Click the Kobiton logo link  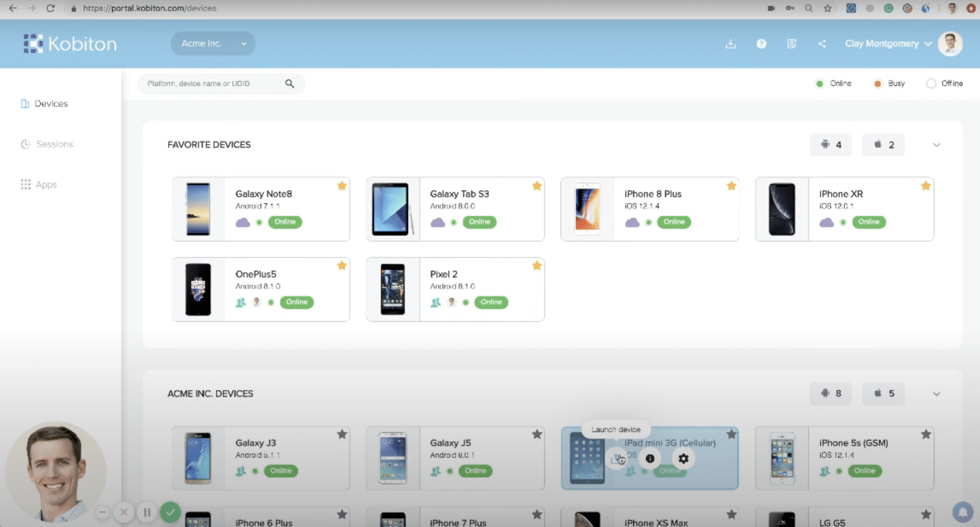click(70, 44)
